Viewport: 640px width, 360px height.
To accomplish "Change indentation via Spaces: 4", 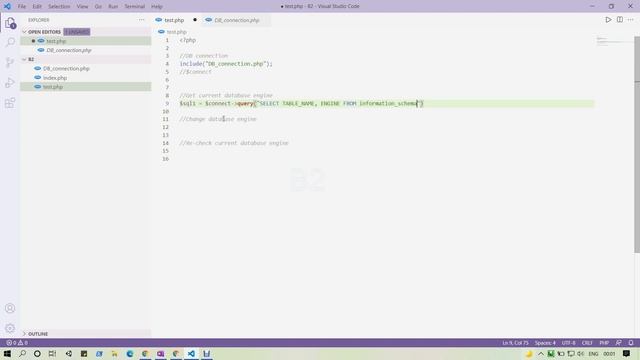I will (545, 343).
